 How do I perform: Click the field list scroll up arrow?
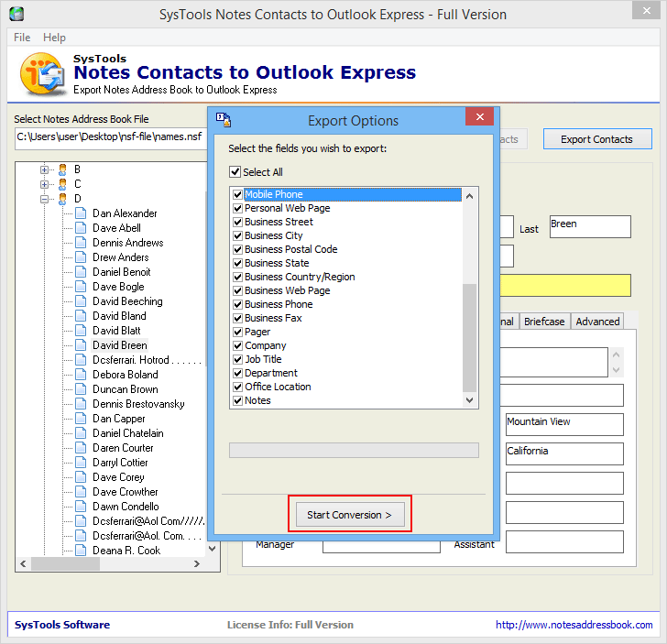470,196
